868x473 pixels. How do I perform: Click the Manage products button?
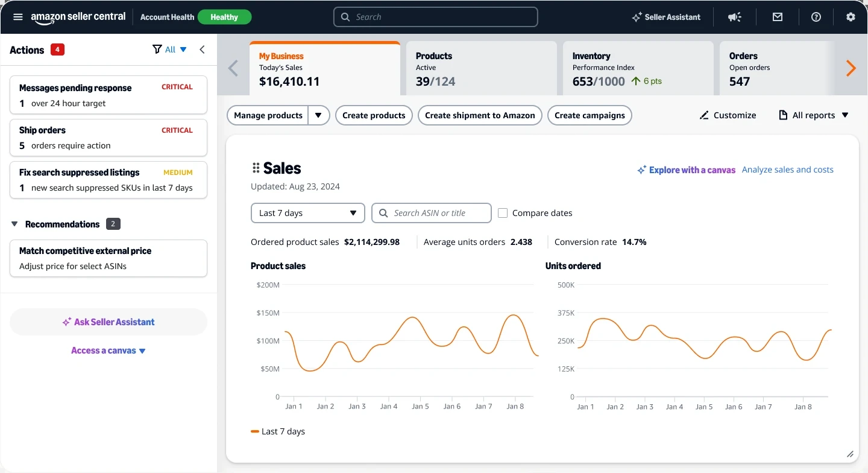pos(268,115)
